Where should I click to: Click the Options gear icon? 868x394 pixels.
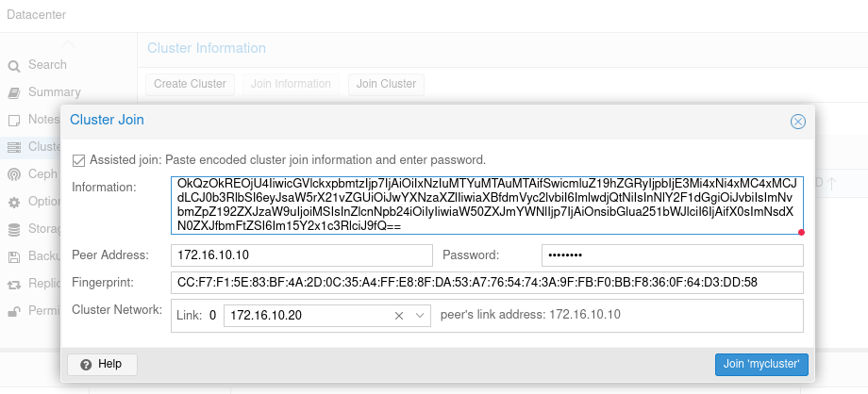pyautogui.click(x=14, y=202)
